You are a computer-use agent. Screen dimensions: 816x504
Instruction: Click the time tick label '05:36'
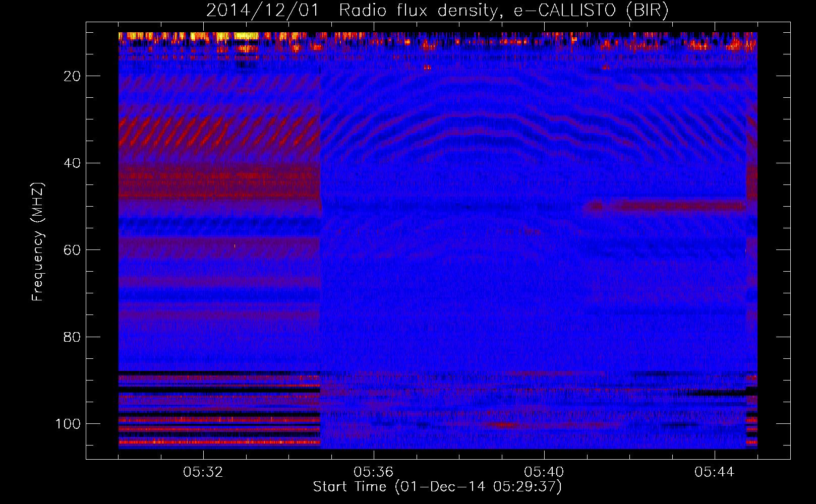(374, 472)
